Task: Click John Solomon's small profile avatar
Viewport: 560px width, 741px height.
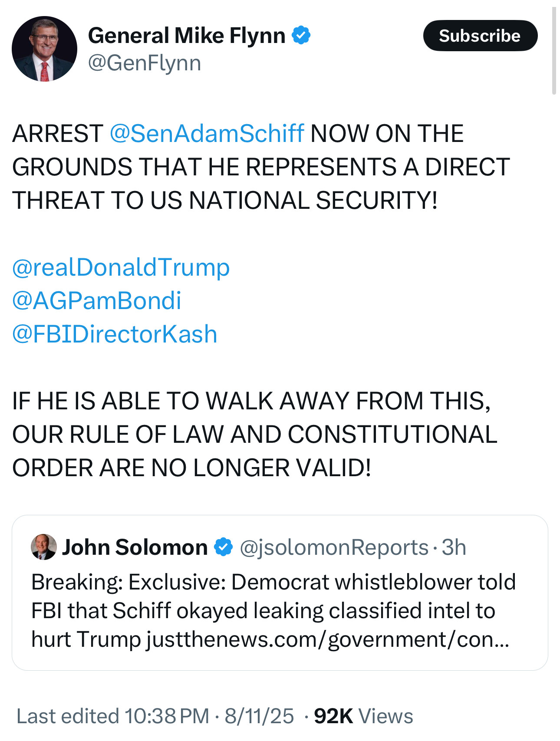Action: pos(44,547)
